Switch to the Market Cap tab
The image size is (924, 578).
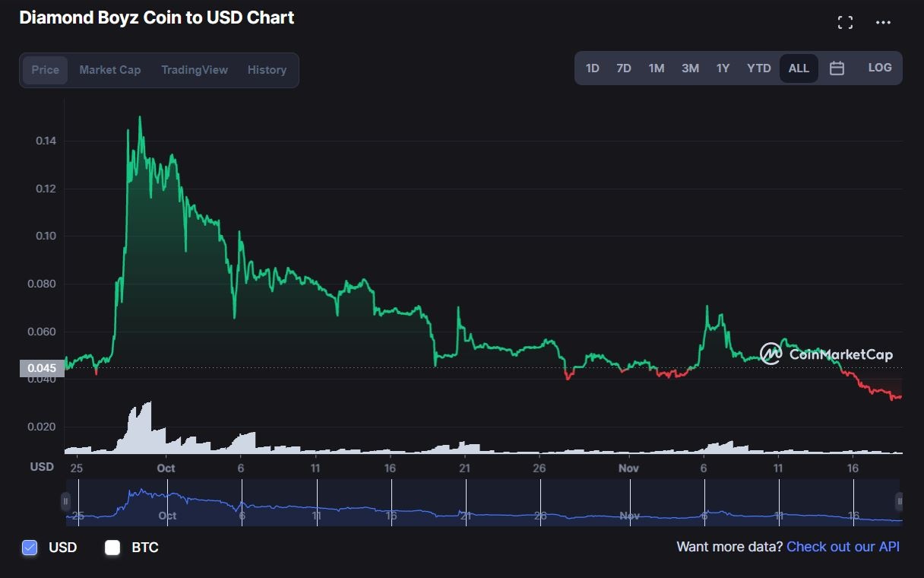[110, 70]
